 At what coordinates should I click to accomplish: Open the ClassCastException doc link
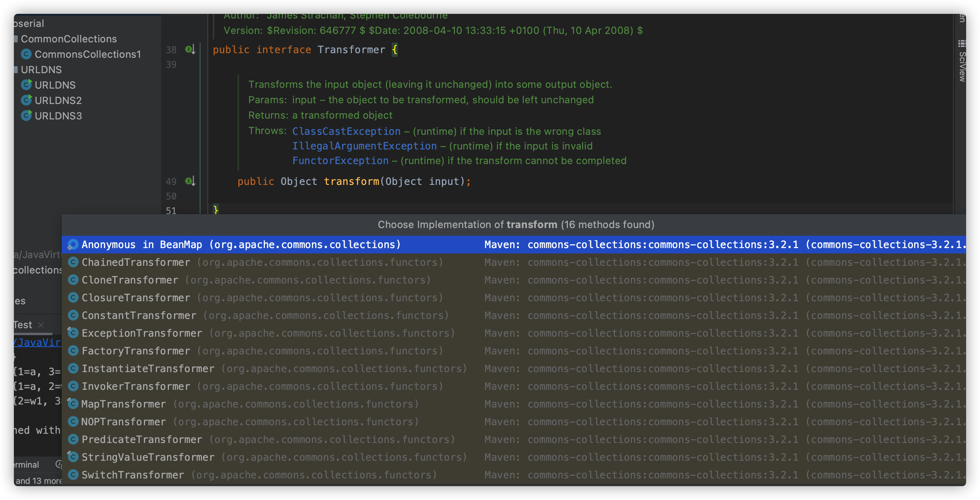(346, 131)
